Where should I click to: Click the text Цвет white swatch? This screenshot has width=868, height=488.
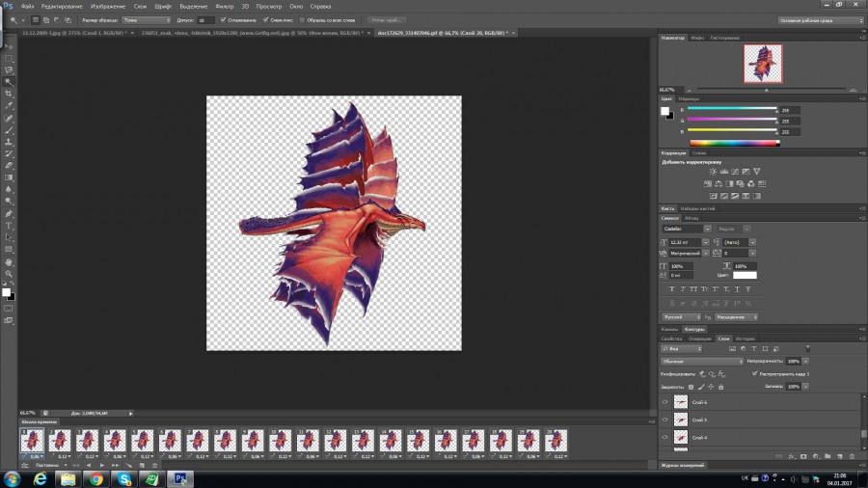click(745, 275)
